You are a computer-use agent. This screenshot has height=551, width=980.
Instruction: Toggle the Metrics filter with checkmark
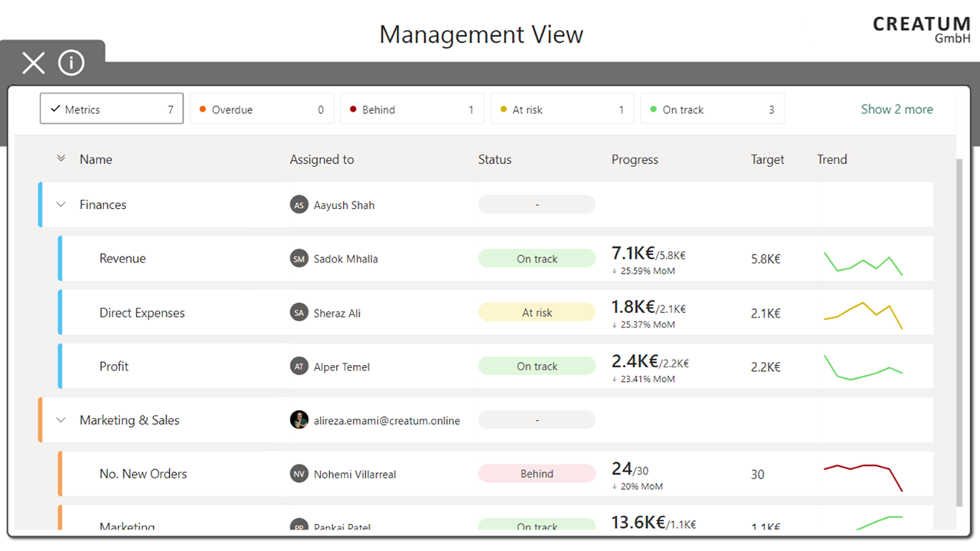coord(112,109)
